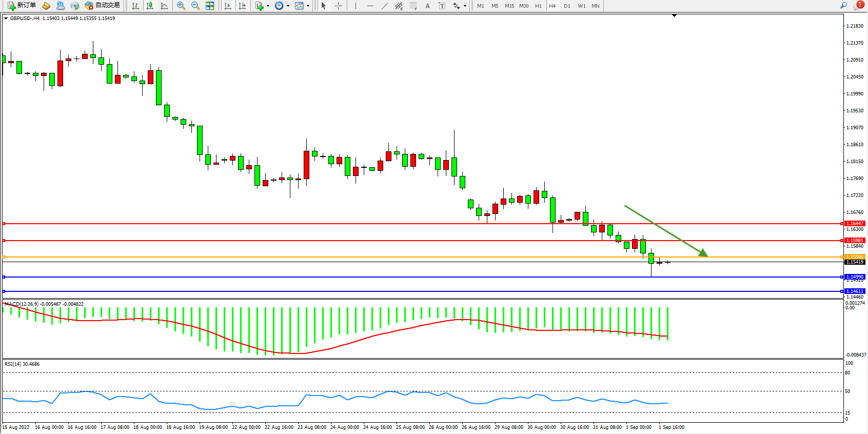The width and height of the screenshot is (868, 434).
Task: Switch chart to candlestick mode
Action: 150,6
